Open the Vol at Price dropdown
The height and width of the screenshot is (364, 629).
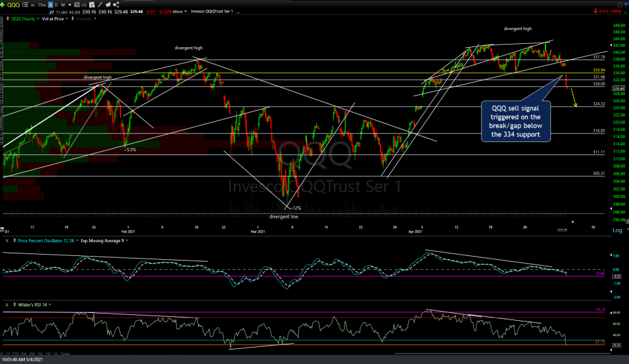pyautogui.click(x=67, y=18)
